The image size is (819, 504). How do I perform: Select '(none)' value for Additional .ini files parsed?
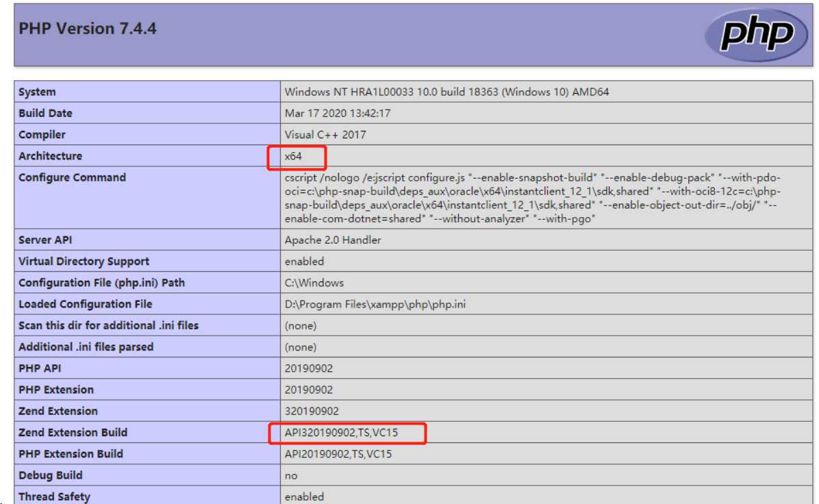(301, 347)
